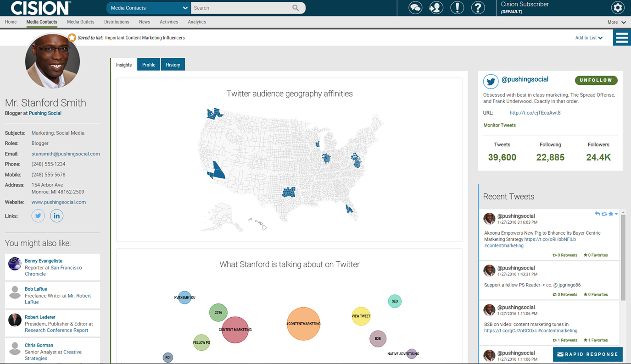
Task: Open the https://t.co/gCJ7nGCOxc tweet link
Action: (x=510, y=331)
